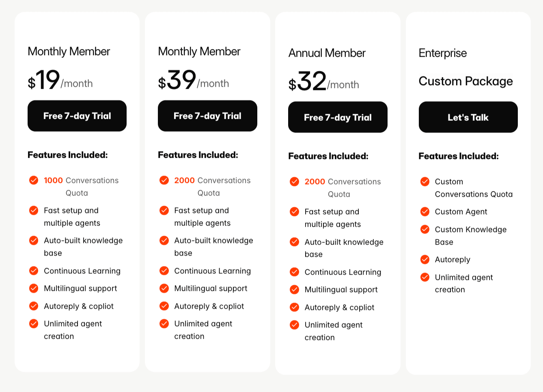Click the Annual Member heading
This screenshot has height=392, width=543.
[327, 53]
